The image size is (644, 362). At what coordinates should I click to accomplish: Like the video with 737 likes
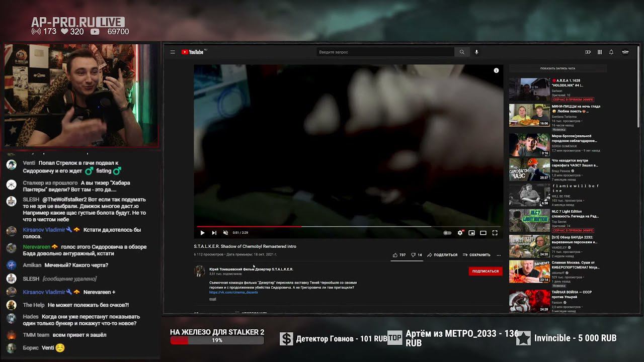[x=399, y=255]
